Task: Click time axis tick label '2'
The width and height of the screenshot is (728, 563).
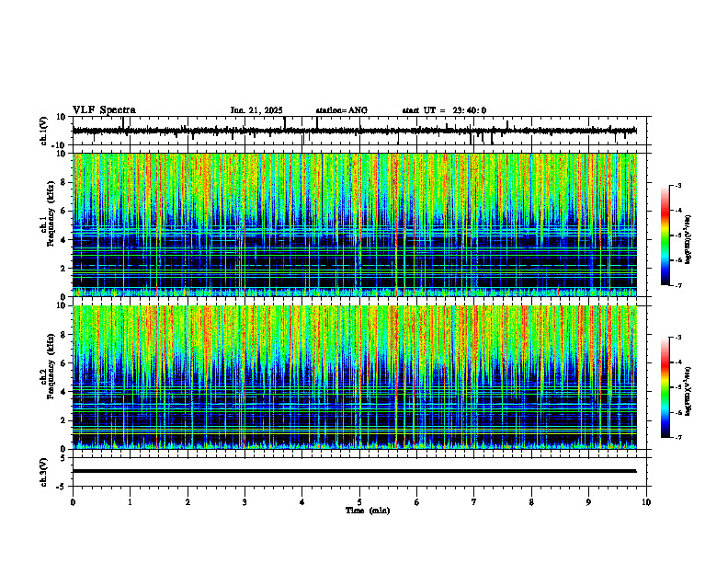Action: tap(188, 502)
